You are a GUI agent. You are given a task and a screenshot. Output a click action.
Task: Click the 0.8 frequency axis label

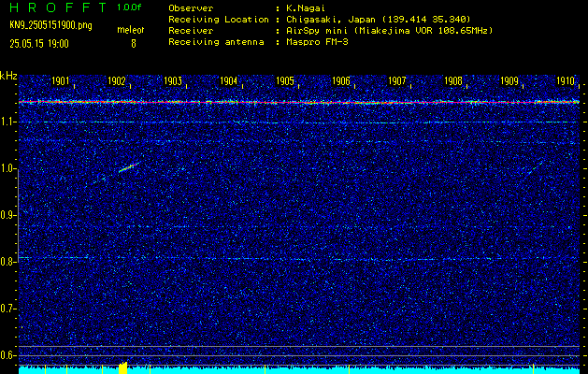coord(7,262)
